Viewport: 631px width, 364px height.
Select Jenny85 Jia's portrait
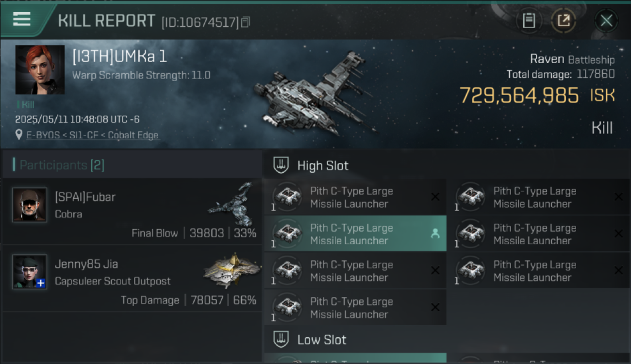tap(30, 272)
